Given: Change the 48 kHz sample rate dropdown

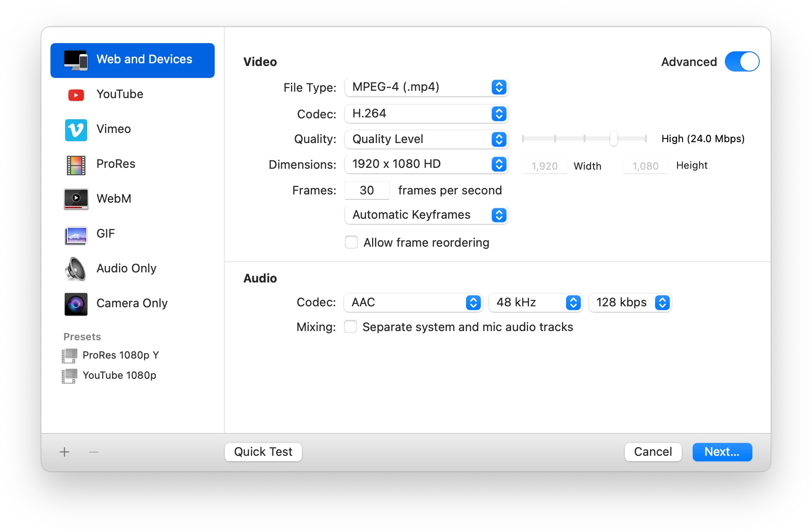Looking at the screenshot, I should click(x=536, y=303).
